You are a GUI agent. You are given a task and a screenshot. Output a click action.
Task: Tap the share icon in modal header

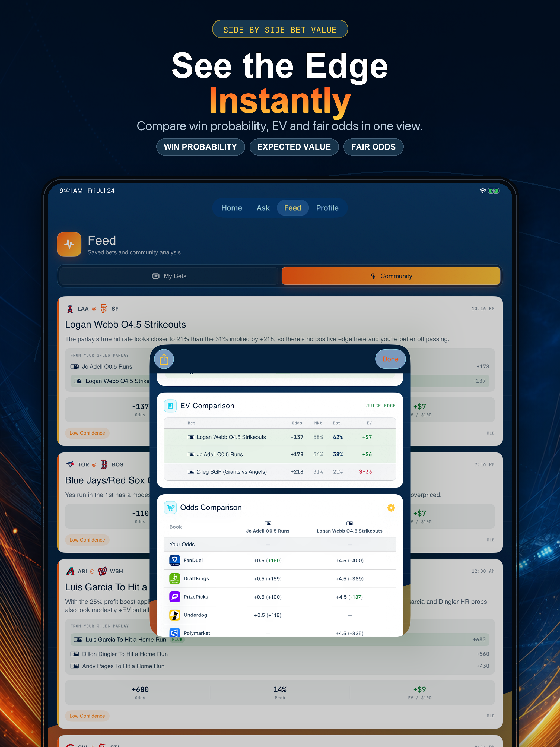coord(164,359)
